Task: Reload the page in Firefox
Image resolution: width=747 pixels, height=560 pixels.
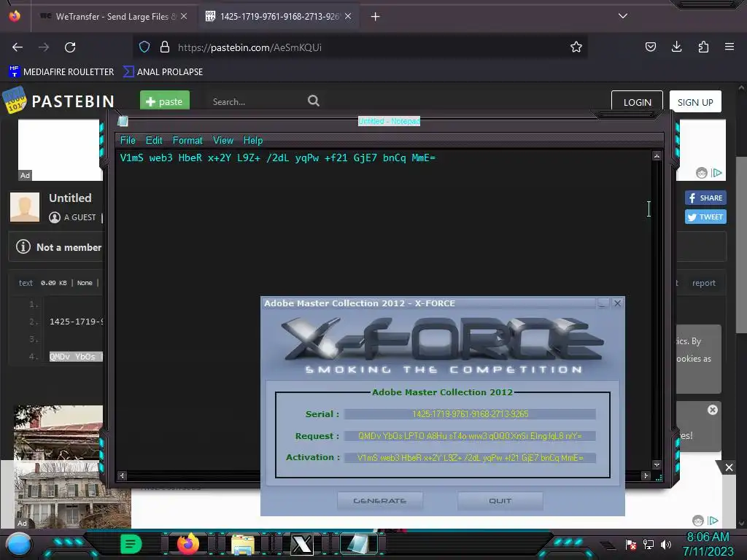Action: coord(70,47)
